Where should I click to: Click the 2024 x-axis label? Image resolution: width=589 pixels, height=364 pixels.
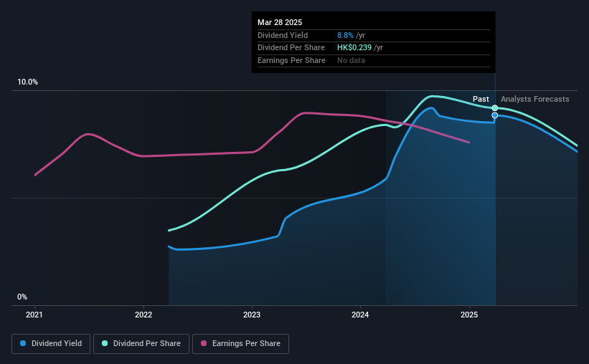pyautogui.click(x=360, y=315)
